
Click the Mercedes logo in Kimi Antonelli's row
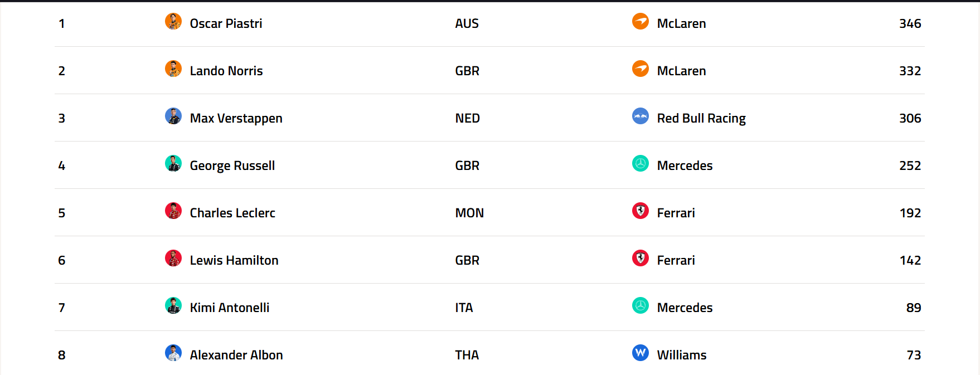pyautogui.click(x=641, y=306)
